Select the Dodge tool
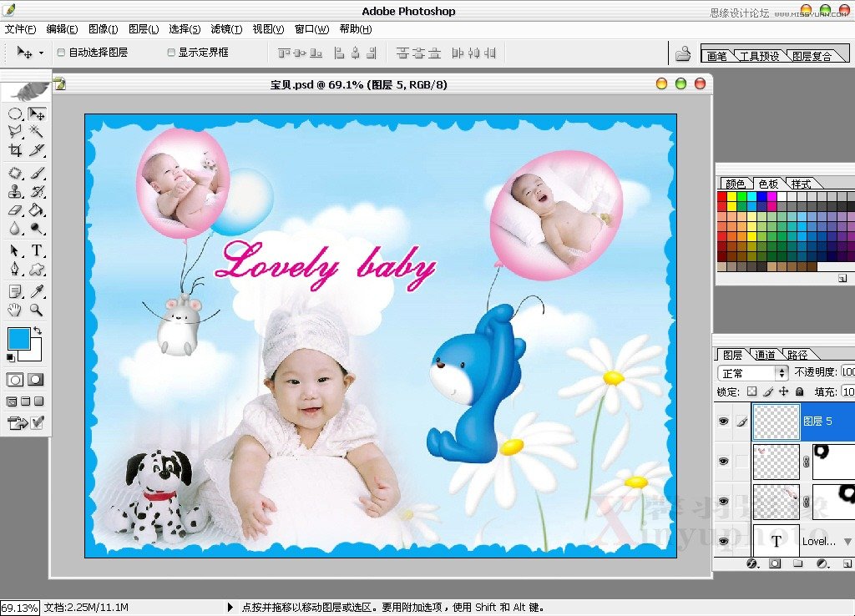This screenshot has width=855, height=616. (x=37, y=229)
